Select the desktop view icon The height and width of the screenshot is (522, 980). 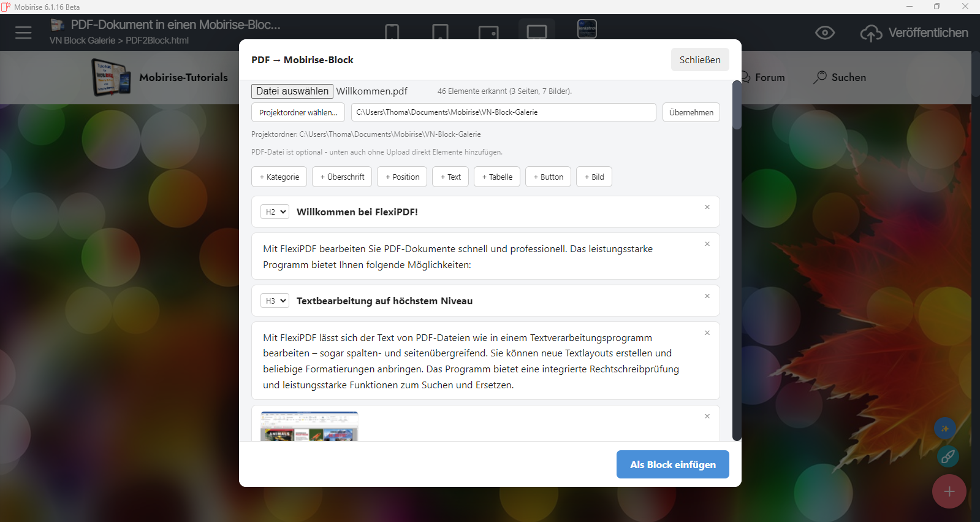click(x=537, y=32)
